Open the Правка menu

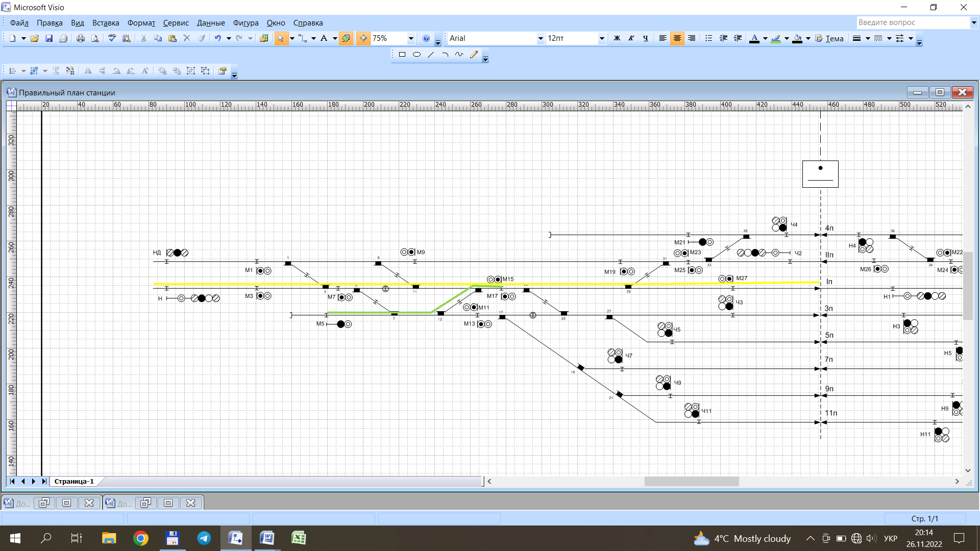pos(50,23)
